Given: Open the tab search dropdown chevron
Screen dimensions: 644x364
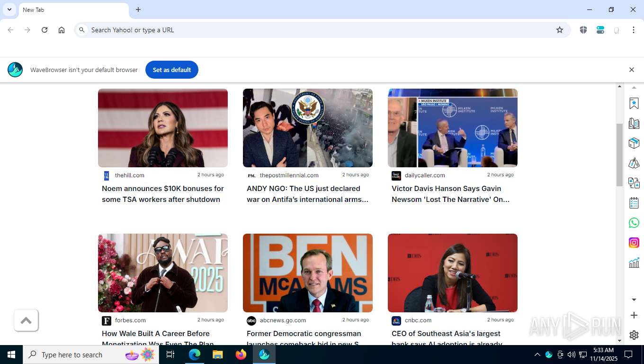Looking at the screenshot, I should coord(9,9).
